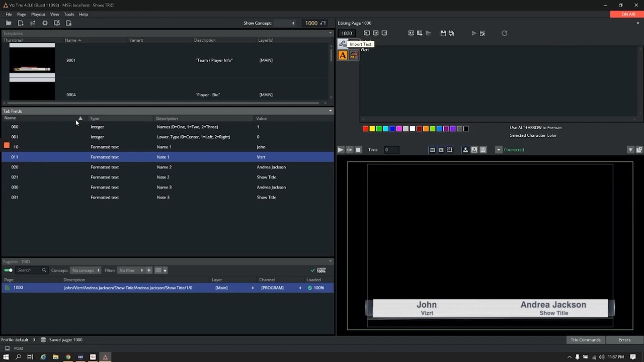644x362 pixels.
Task: Select template 9001 thumbnail
Action: click(32, 60)
